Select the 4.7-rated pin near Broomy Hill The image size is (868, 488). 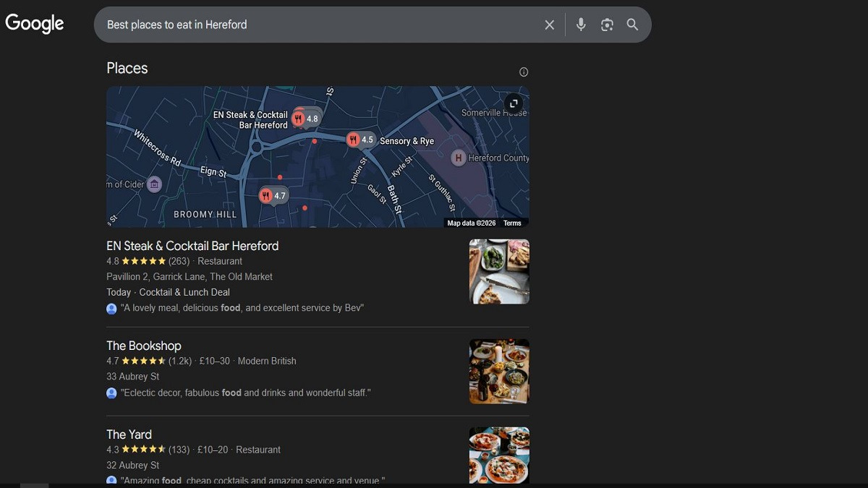tap(273, 195)
